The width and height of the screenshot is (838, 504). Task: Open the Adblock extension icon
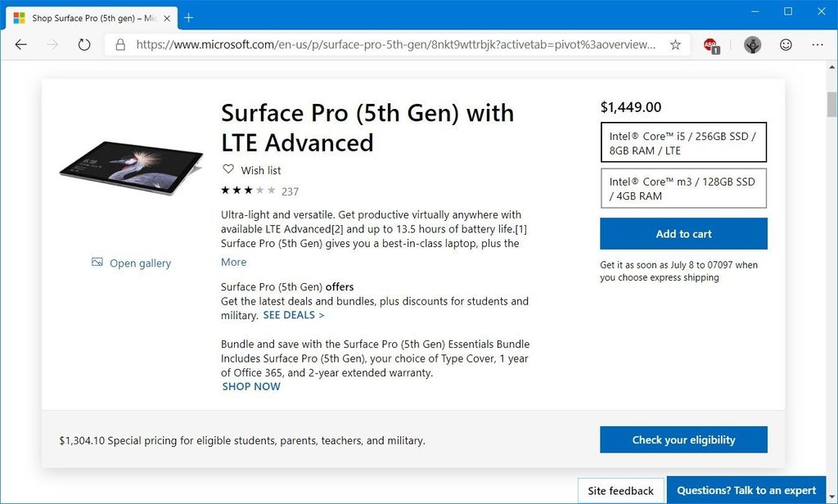[x=709, y=45]
